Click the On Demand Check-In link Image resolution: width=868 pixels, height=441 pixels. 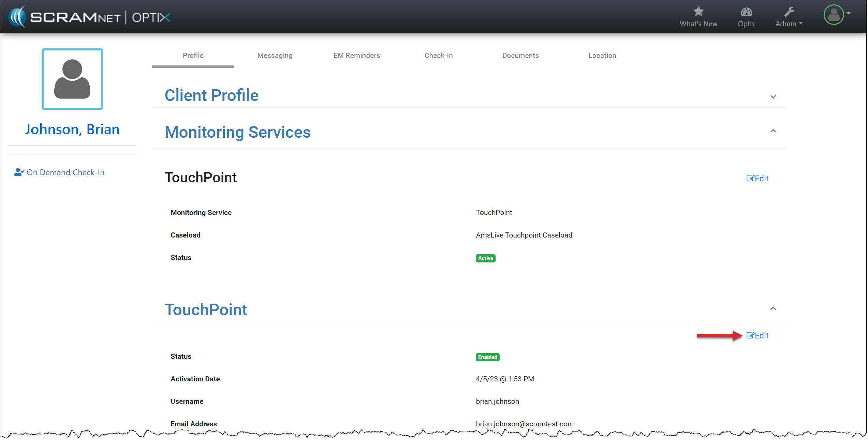click(65, 172)
